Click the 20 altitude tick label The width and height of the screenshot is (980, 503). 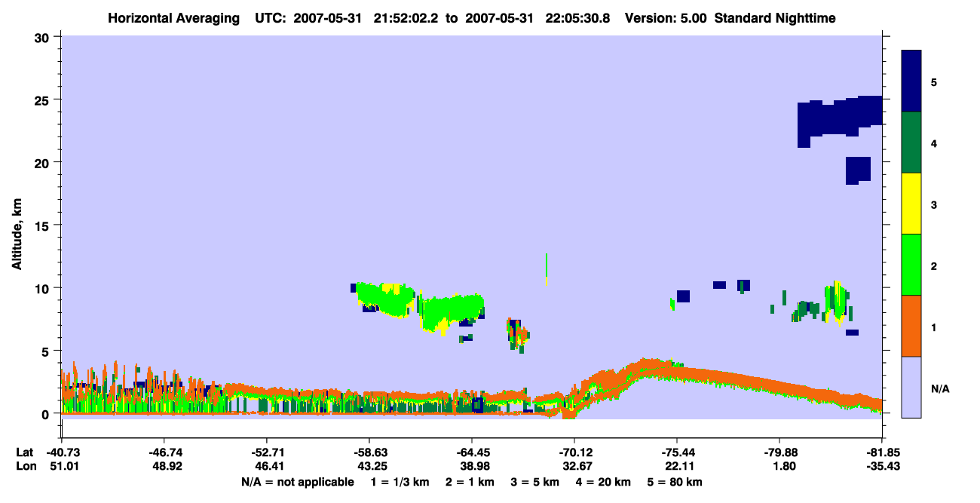pos(43,162)
